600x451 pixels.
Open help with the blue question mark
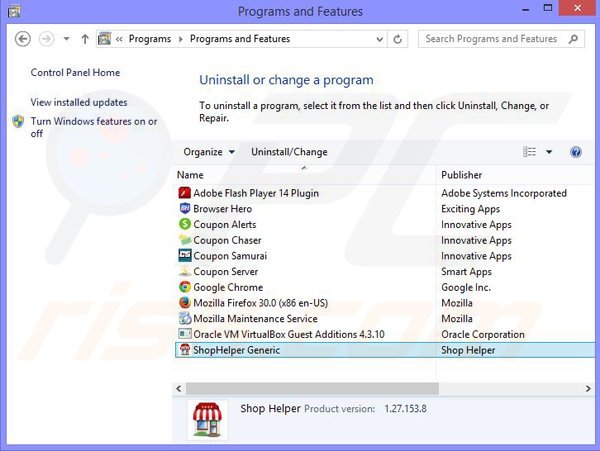[575, 152]
